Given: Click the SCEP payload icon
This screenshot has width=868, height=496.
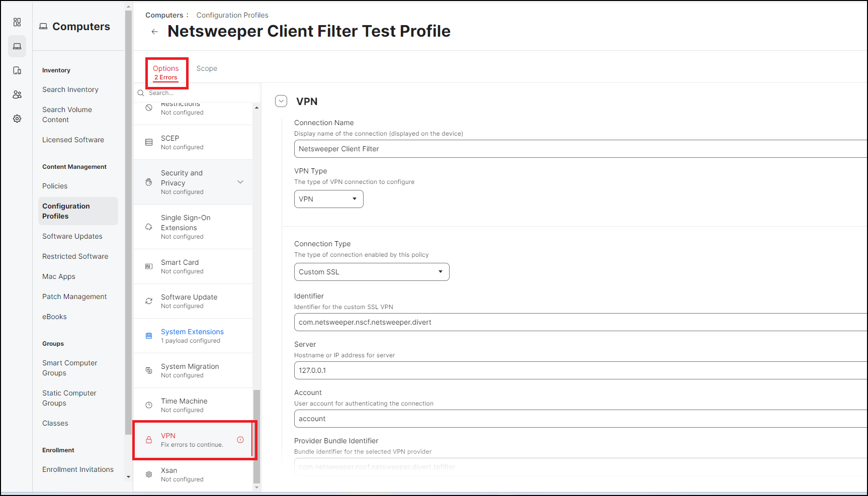Looking at the screenshot, I should [149, 142].
